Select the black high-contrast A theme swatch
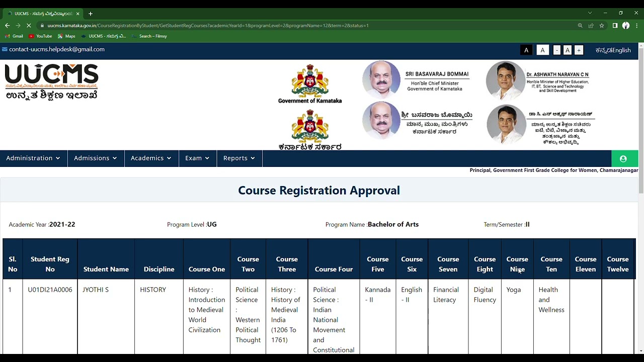The width and height of the screenshot is (644, 362). coord(526,50)
